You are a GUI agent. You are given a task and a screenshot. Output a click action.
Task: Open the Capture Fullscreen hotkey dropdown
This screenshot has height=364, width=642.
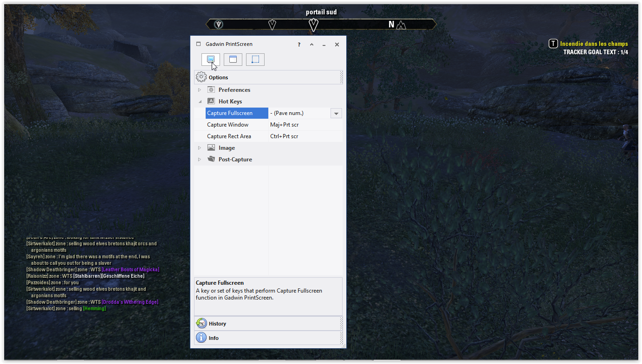(336, 113)
